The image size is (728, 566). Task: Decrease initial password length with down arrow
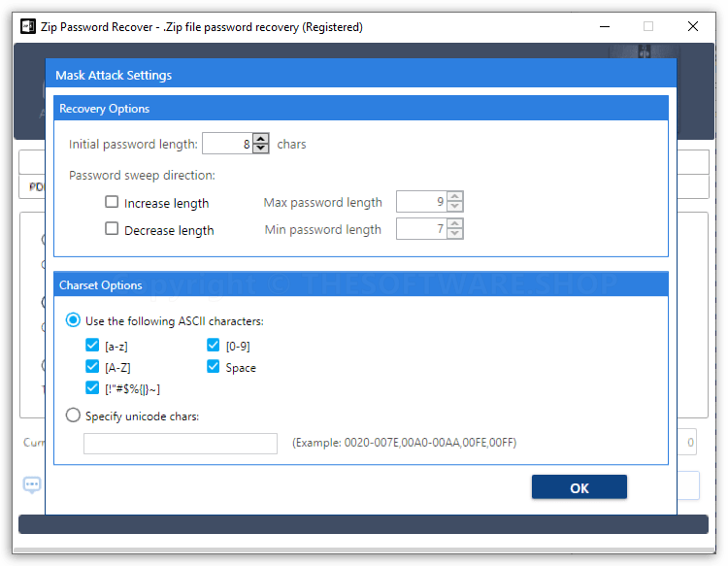point(260,149)
